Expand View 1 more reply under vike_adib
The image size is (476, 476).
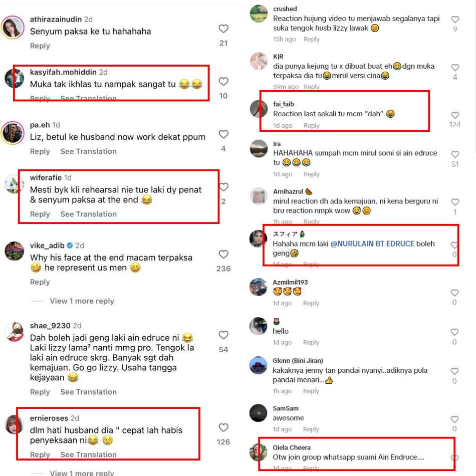82,301
